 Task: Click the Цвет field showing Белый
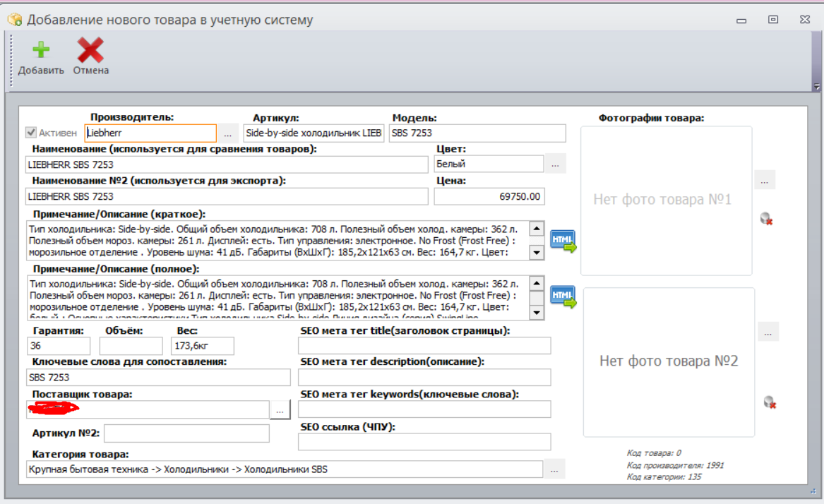pyautogui.click(x=489, y=164)
